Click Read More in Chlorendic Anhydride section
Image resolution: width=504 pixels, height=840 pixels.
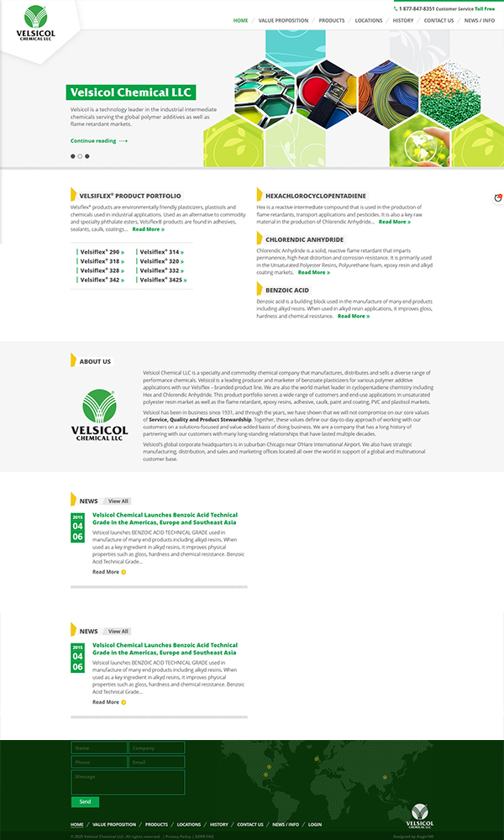point(314,272)
